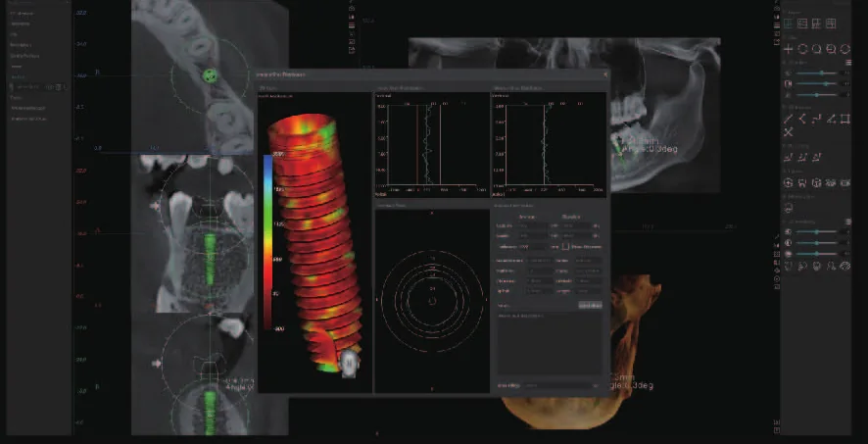Select the stepped polyline measurement tool
This screenshot has width=868, height=444.
point(816,119)
